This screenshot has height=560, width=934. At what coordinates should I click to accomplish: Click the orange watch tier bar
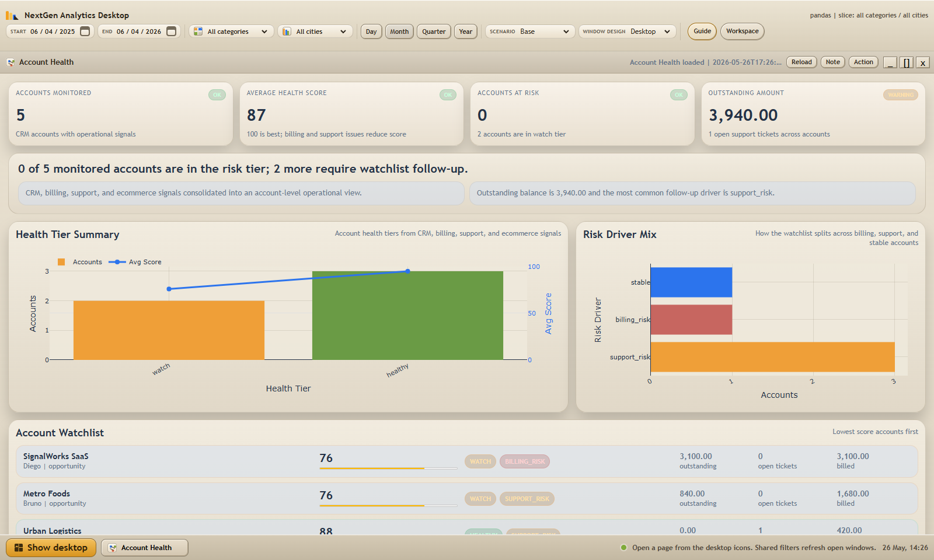click(169, 330)
